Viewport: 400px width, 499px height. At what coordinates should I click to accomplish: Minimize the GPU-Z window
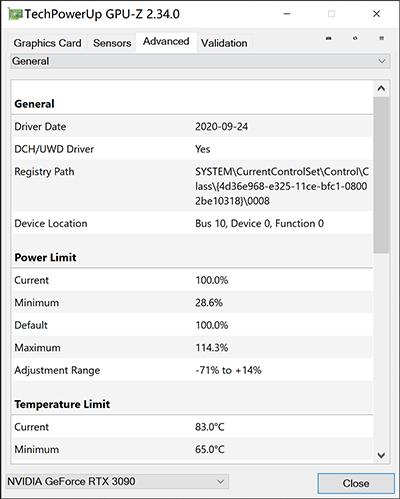click(x=287, y=14)
